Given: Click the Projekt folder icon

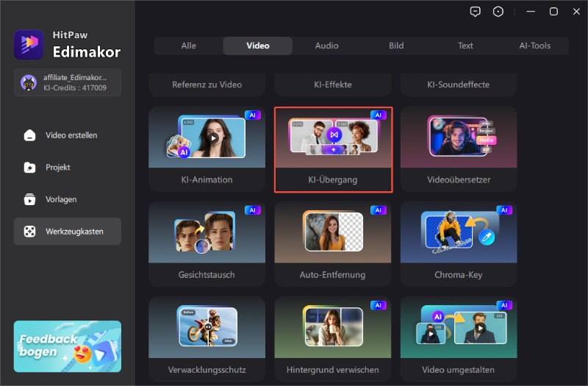Looking at the screenshot, I should coord(29,168).
